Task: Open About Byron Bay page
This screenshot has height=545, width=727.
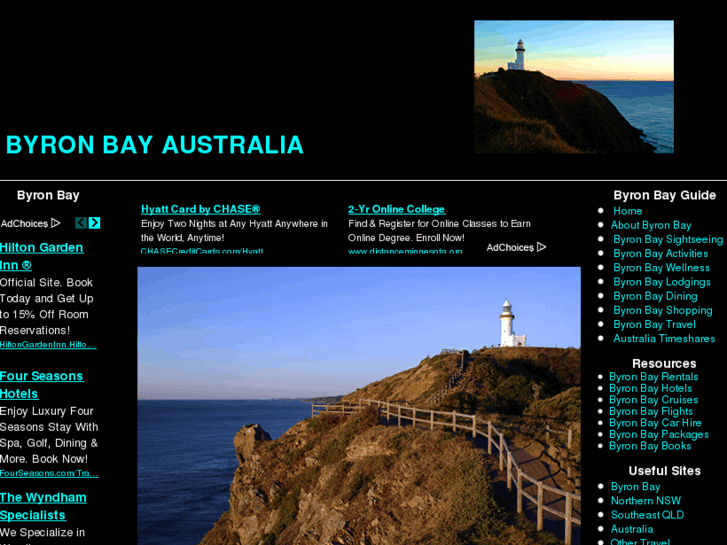Action: tap(651, 225)
